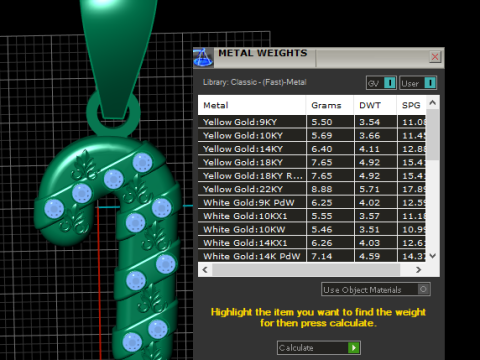The image size is (480, 360).
Task: Click the 8.88 grams cell
Action: [330, 189]
